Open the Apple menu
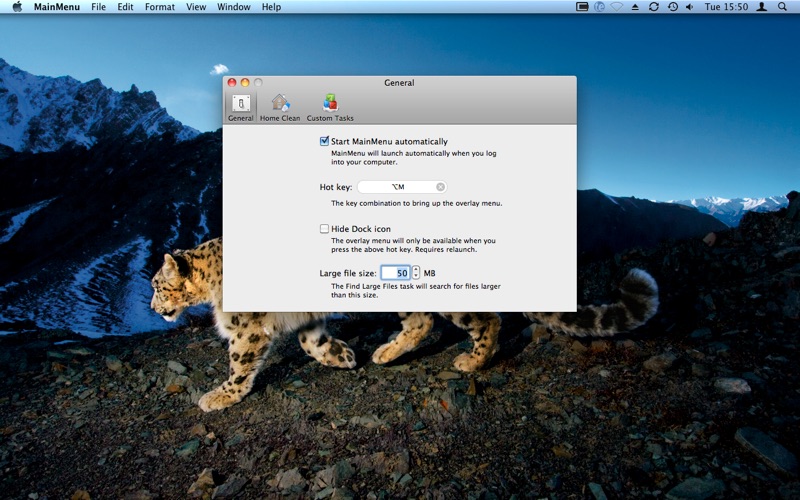Screen dimensions: 800x500 coord(17,7)
